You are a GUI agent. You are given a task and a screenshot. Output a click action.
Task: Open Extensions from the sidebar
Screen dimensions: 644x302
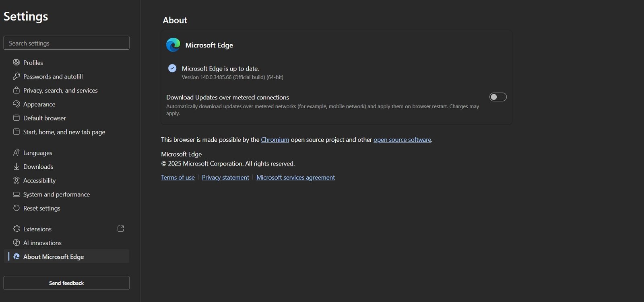(x=66, y=229)
